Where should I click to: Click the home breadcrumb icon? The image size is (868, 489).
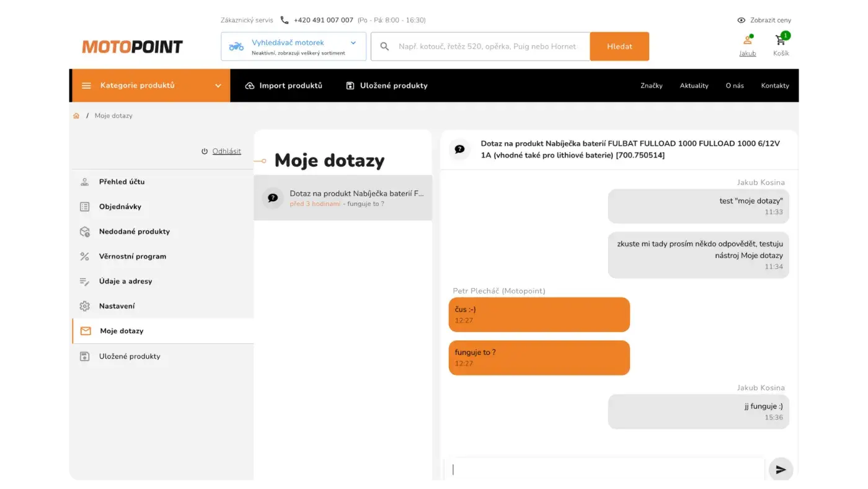click(x=76, y=115)
